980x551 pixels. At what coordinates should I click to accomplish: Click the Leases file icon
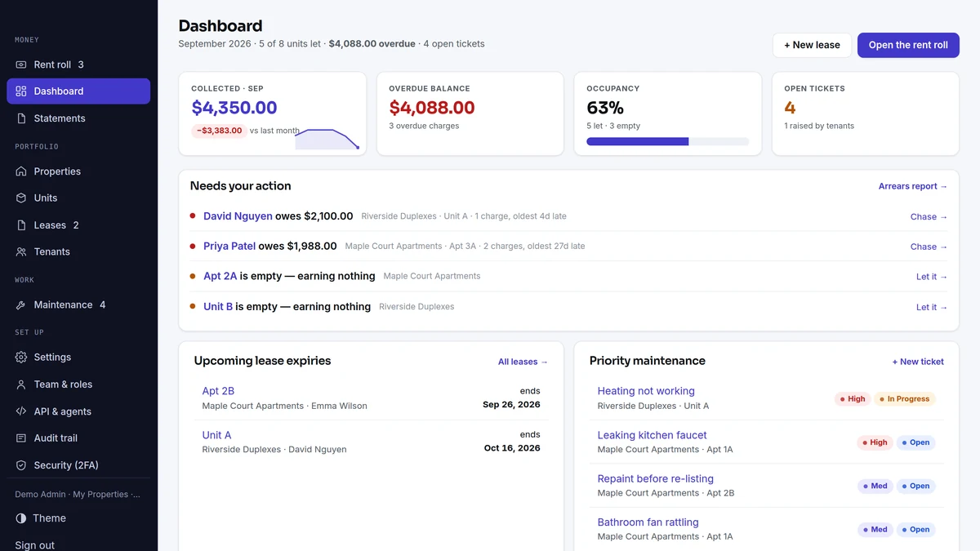(21, 225)
